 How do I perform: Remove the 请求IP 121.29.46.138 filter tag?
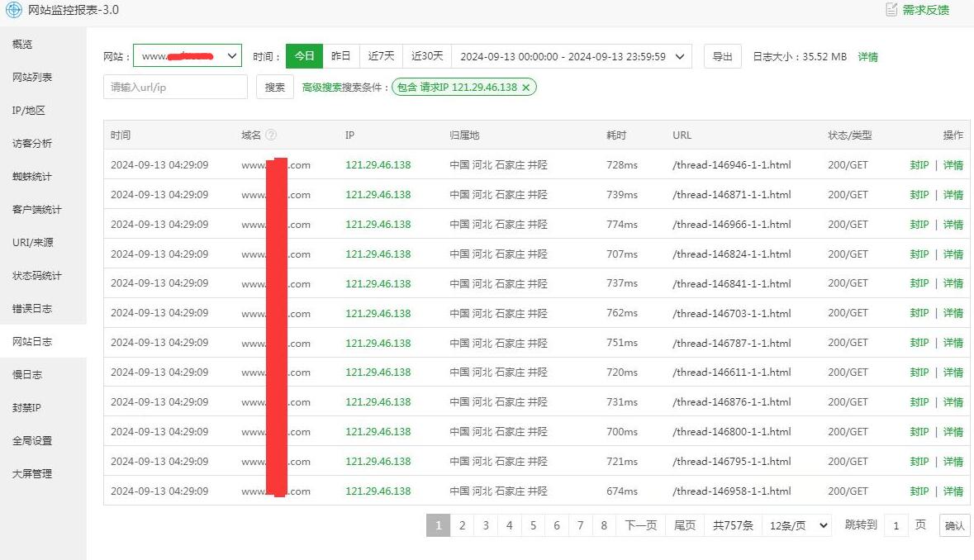[x=525, y=88]
